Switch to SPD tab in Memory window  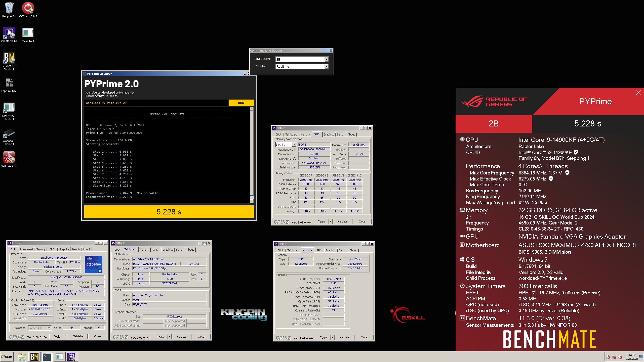[x=318, y=250]
